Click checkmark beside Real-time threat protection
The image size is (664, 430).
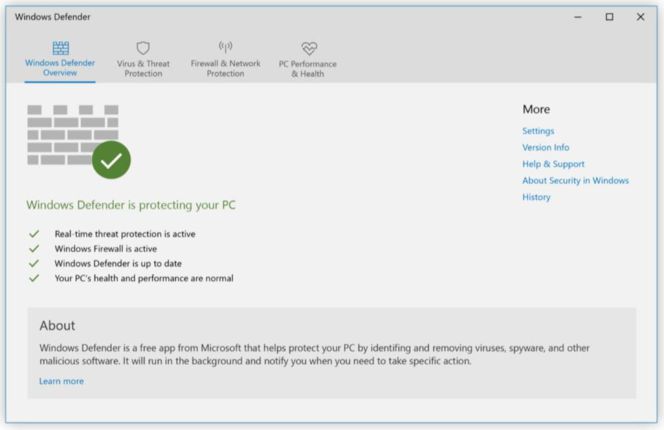pos(34,234)
